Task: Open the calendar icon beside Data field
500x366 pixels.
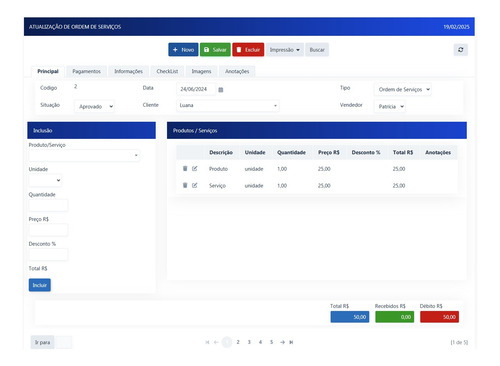Action: (221, 90)
